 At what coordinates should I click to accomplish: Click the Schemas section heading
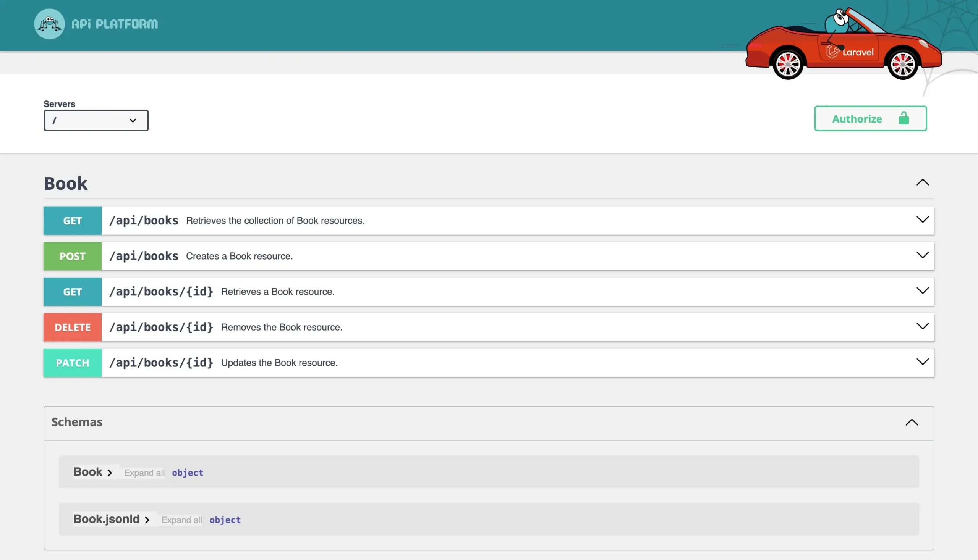click(77, 422)
